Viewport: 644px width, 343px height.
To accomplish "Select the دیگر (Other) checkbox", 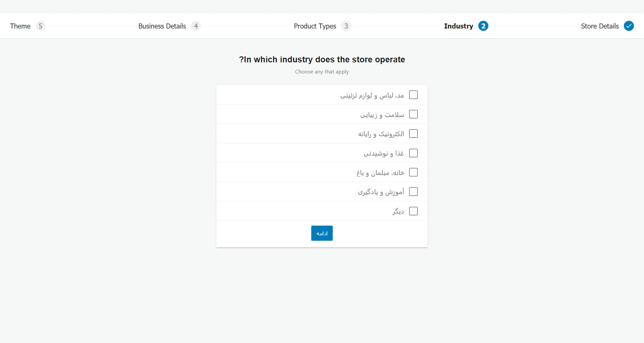I will (x=414, y=211).
